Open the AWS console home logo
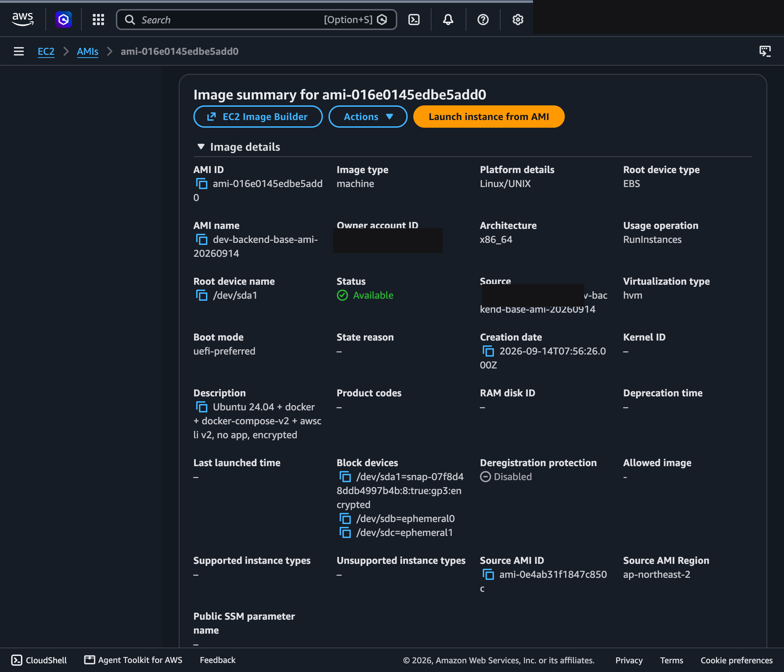 click(x=23, y=19)
